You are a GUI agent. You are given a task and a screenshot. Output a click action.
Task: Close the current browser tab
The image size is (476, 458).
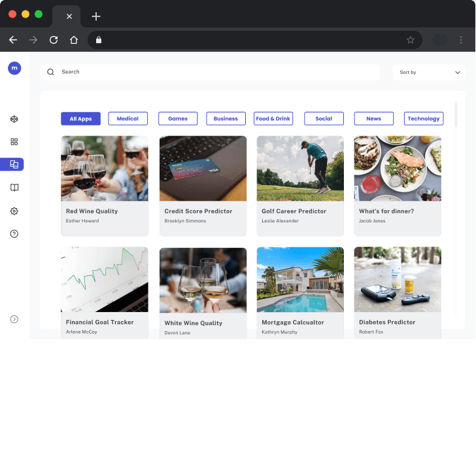point(69,16)
